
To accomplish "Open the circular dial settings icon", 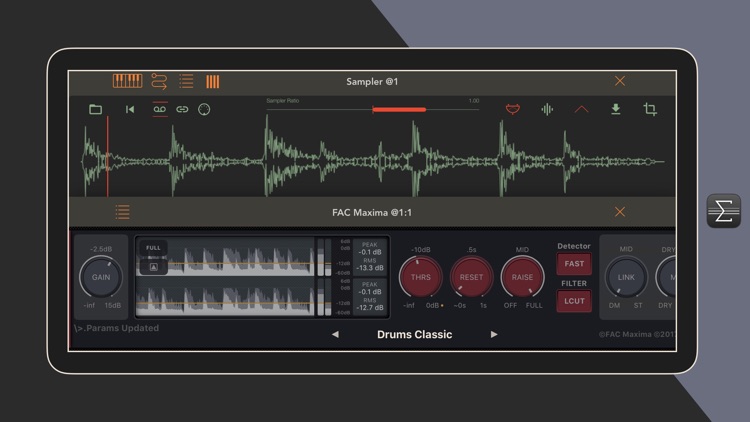I will point(204,110).
